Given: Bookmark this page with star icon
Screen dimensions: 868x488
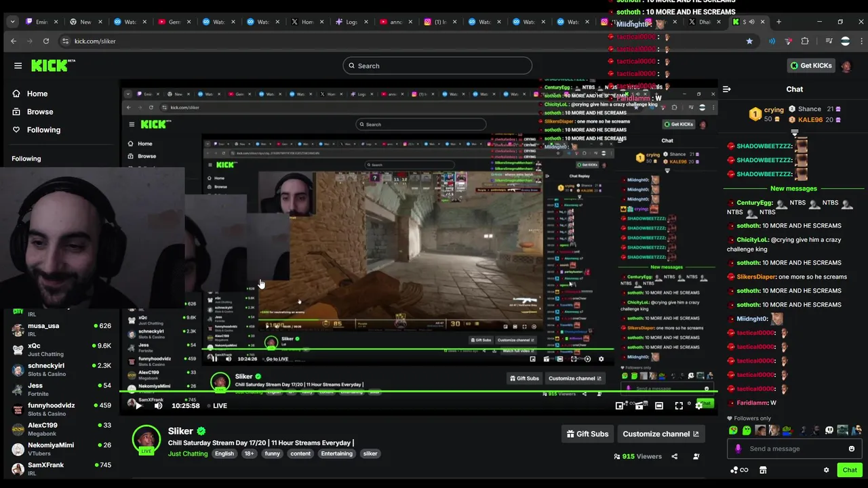Looking at the screenshot, I should click(749, 41).
